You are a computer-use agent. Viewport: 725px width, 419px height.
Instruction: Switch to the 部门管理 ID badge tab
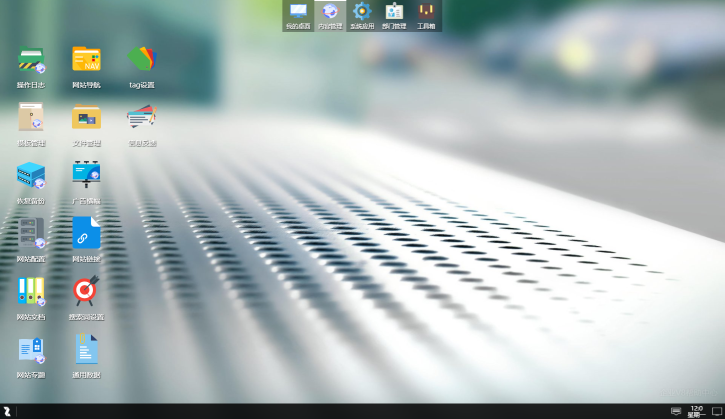tap(394, 16)
